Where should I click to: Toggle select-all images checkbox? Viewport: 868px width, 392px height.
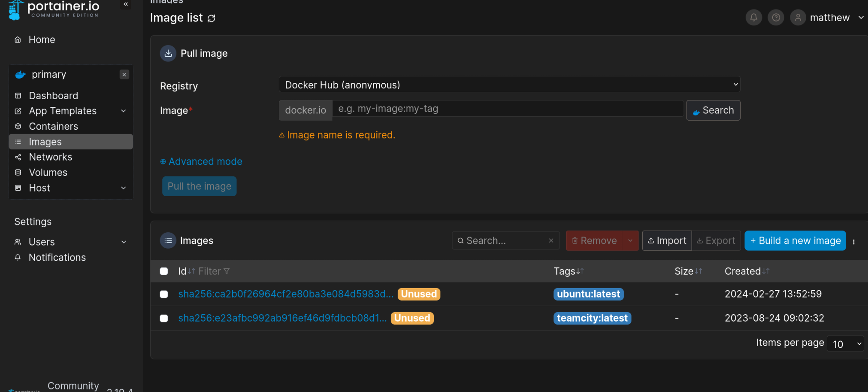164,271
